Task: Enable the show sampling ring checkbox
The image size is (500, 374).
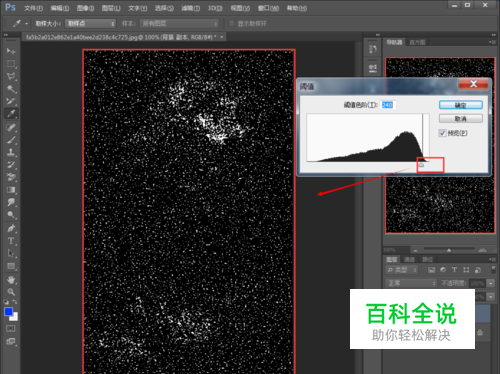Action: click(232, 23)
